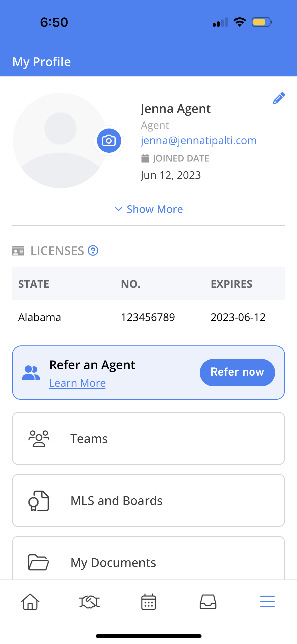
Task: Tap the license number 123456789
Action: point(148,317)
